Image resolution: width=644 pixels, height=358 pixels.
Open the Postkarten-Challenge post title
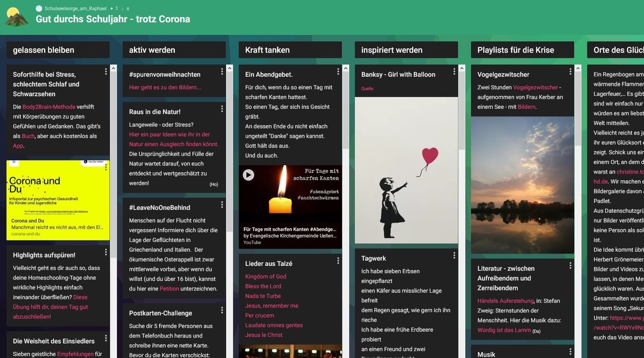click(x=160, y=313)
